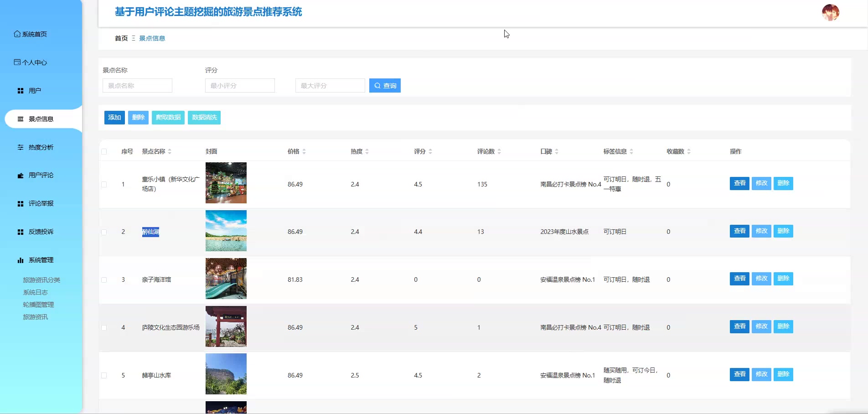Check the row for 亲子海洋馆

pyautogui.click(x=104, y=279)
